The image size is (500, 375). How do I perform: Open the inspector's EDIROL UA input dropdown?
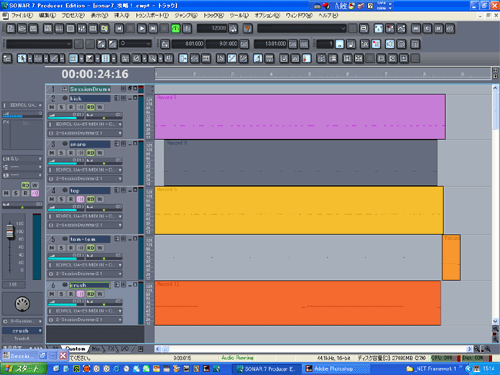coord(23,105)
